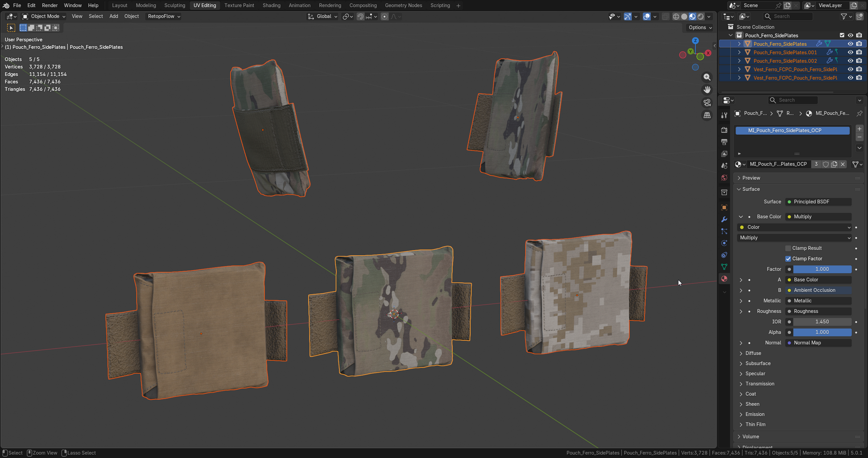The width and height of the screenshot is (868, 458).
Task: Open the Render menu
Action: point(50,5)
